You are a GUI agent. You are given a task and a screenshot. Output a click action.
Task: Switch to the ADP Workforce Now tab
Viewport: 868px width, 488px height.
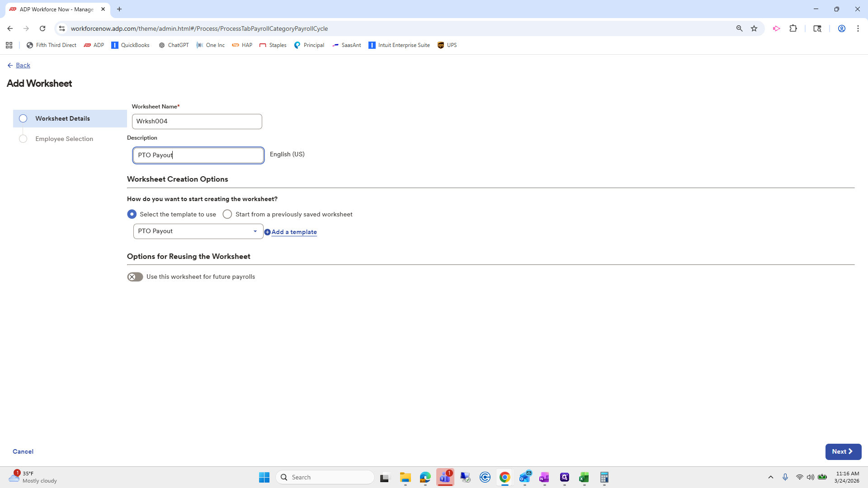point(54,9)
